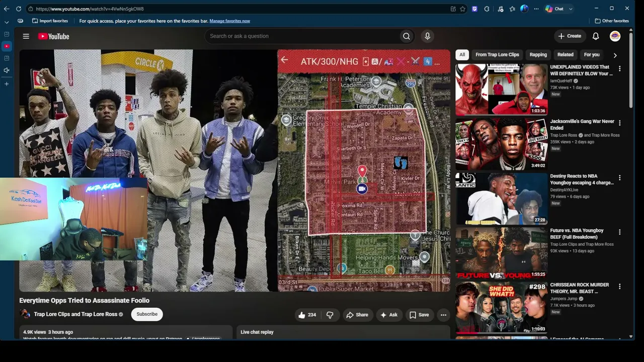Like the video with thumbs up
The height and width of the screenshot is (362, 644).
point(307,315)
